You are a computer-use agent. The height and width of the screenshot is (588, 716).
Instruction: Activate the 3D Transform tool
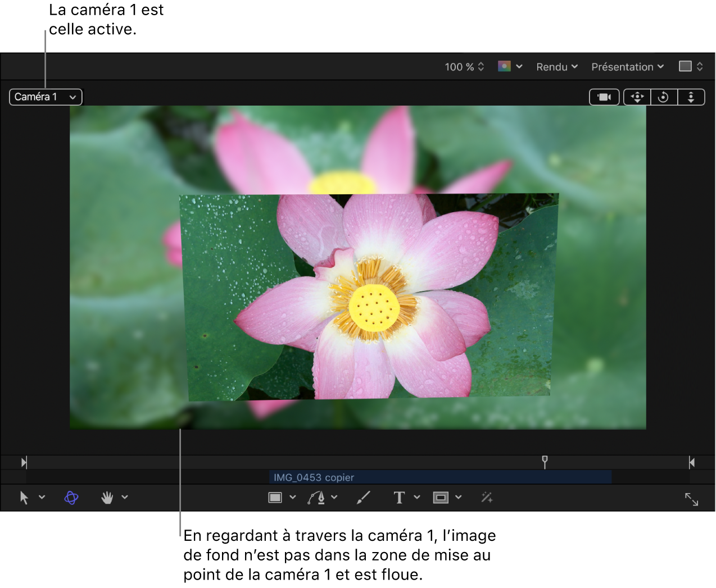tap(71, 498)
